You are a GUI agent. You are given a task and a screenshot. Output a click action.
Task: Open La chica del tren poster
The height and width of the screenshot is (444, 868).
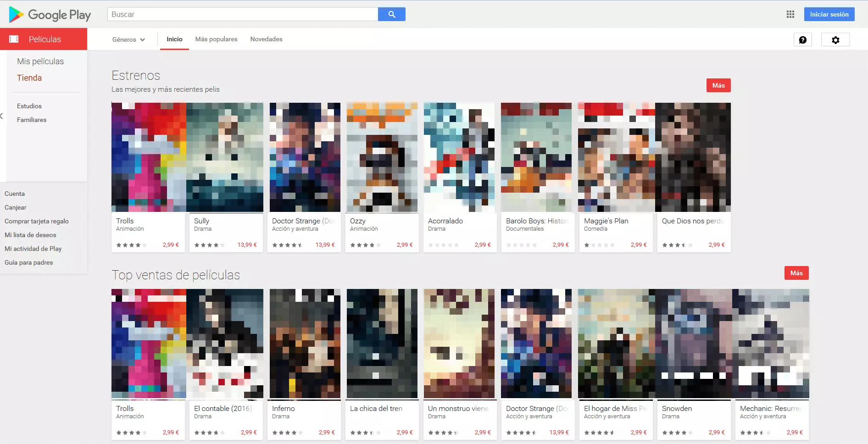(x=382, y=344)
